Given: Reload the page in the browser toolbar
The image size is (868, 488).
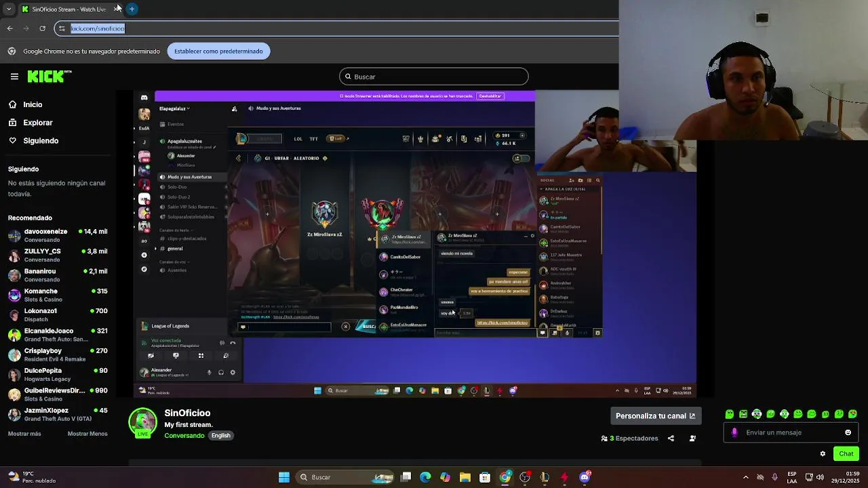Looking at the screenshot, I should point(42,28).
